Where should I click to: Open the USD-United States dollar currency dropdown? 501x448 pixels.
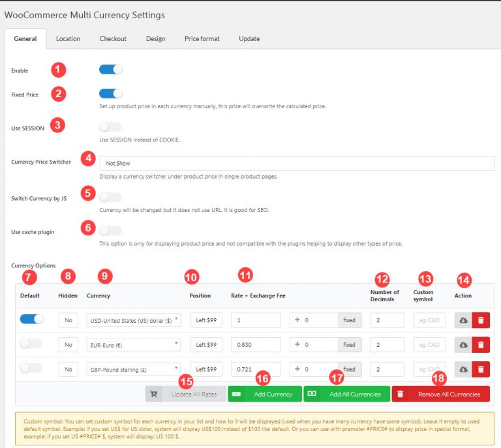(x=133, y=320)
